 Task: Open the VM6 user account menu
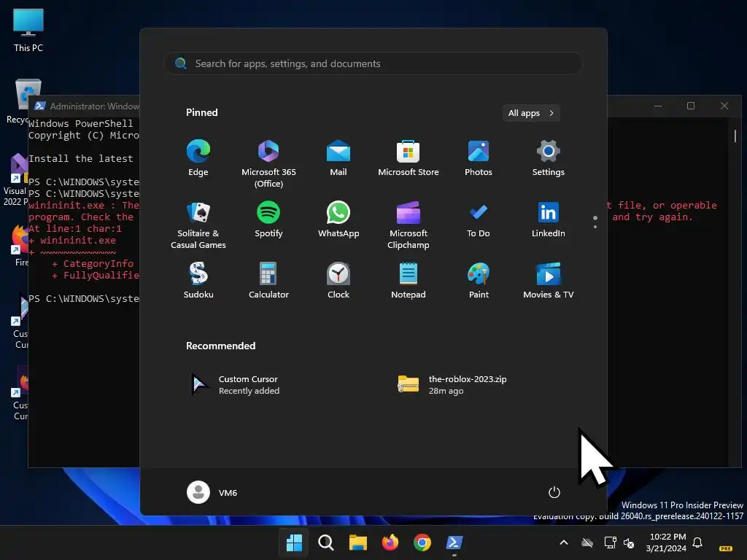pos(212,492)
